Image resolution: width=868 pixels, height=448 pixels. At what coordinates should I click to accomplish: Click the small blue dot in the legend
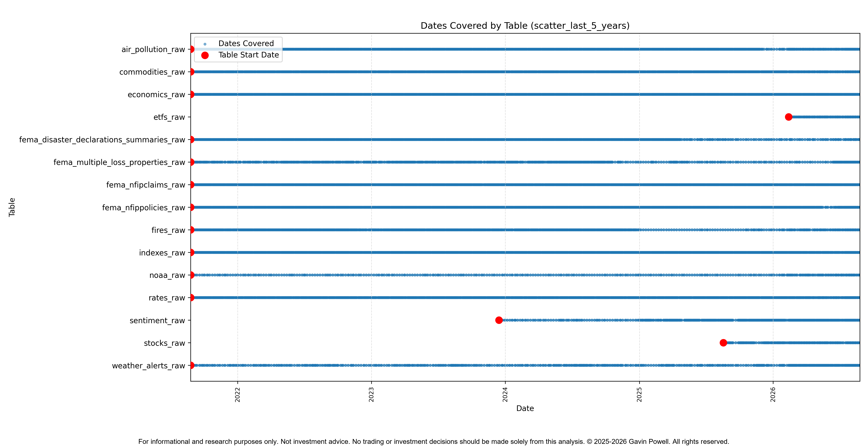coord(205,44)
